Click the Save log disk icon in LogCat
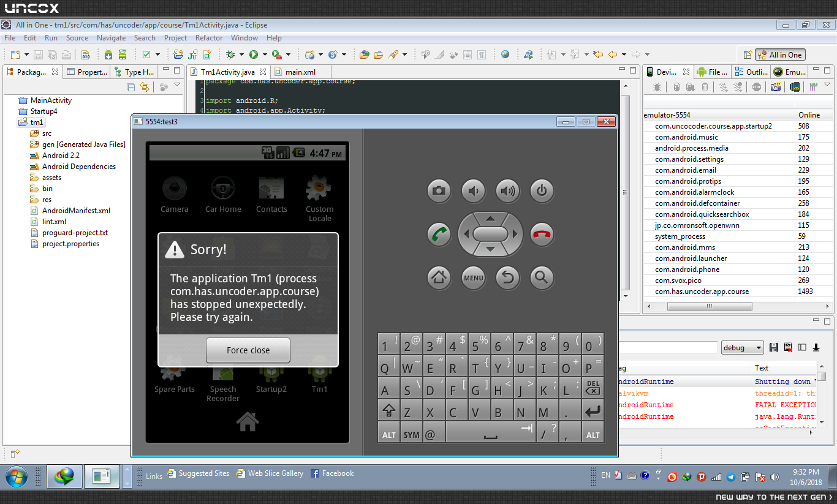Screen dimensions: 837x504 point(774,347)
